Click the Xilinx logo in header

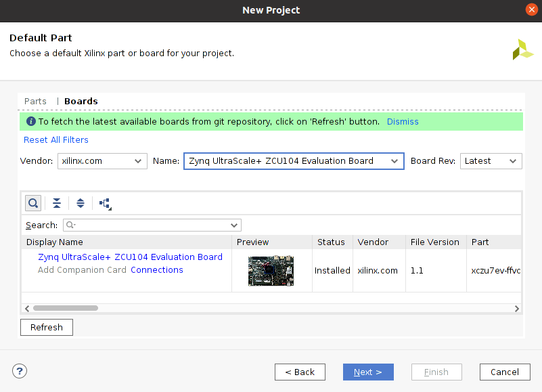pyautogui.click(x=522, y=50)
